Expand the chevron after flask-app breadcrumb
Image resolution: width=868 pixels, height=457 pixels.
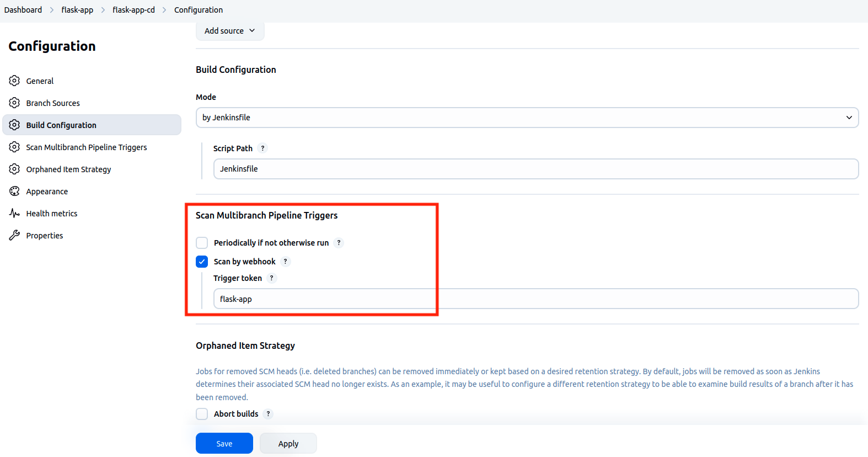[103, 10]
